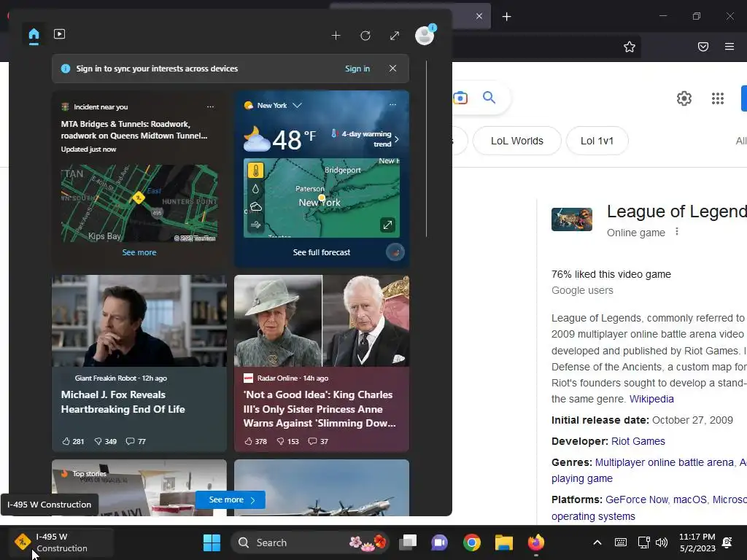Open the Michael J. Fox article
This screenshot has height=560, width=747.
pyautogui.click(x=123, y=402)
